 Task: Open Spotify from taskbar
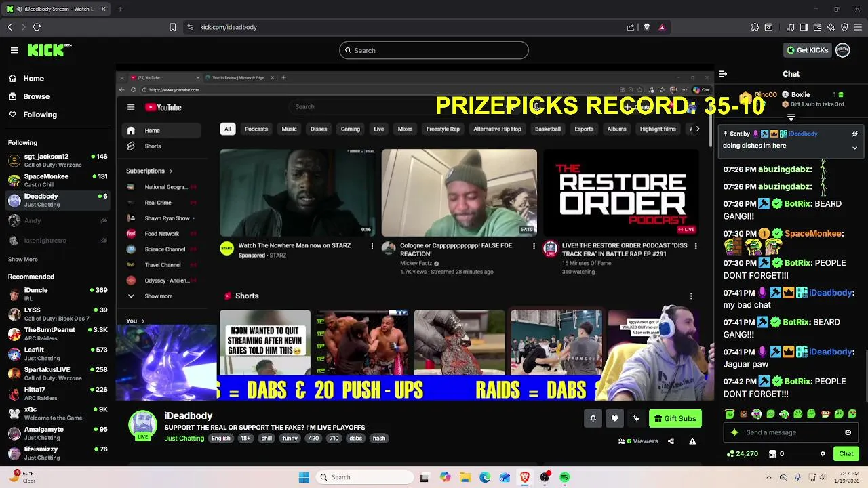pos(565,477)
